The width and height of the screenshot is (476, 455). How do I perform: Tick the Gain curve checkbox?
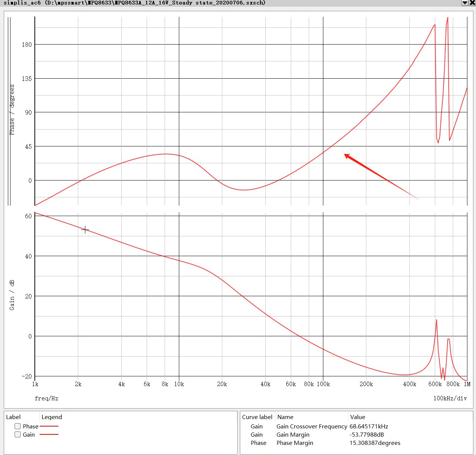coord(18,434)
